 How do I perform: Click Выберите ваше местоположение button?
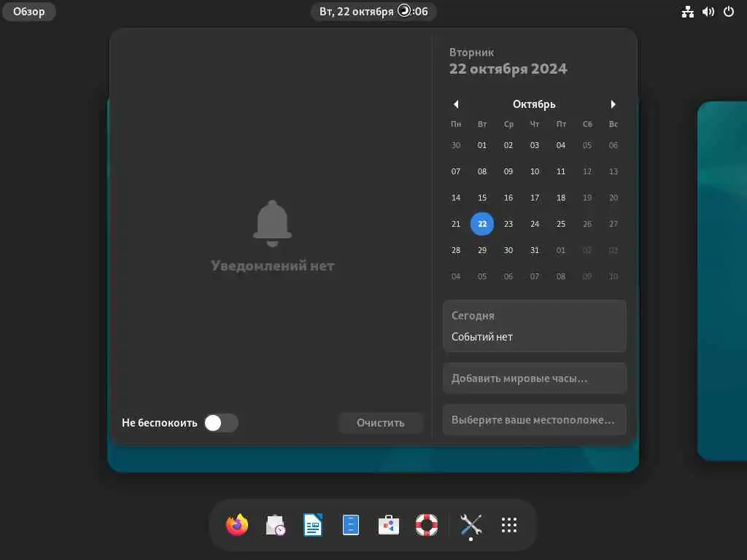click(535, 420)
